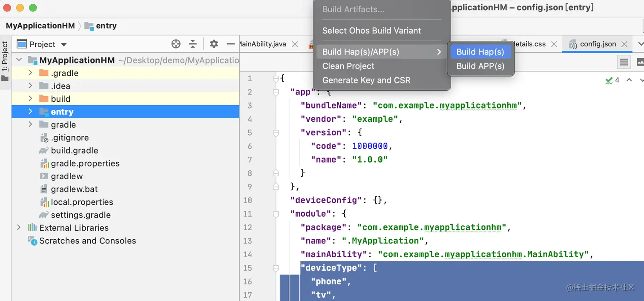This screenshot has height=301, width=644.
Task: Select the entry module folder icon
Action: click(x=43, y=112)
